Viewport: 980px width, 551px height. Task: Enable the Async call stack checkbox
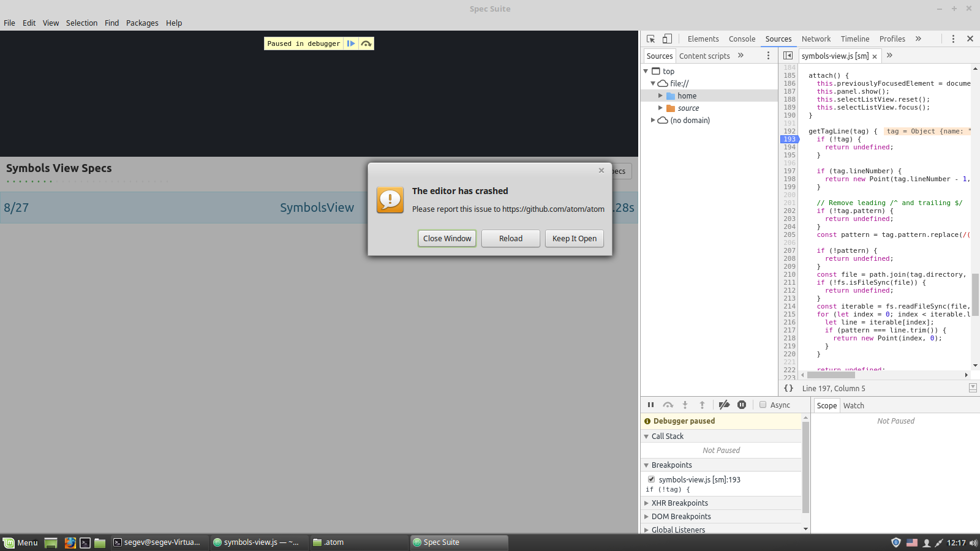point(763,405)
